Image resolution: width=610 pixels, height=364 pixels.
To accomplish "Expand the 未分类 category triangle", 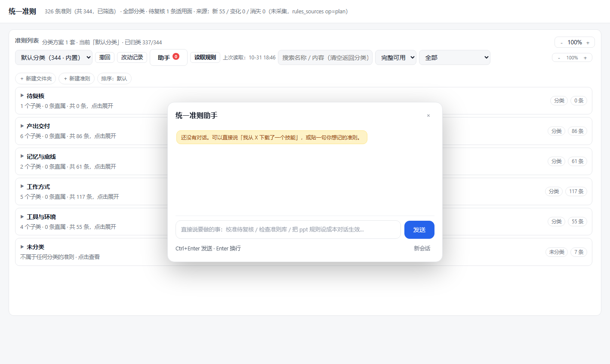I will [x=22, y=247].
